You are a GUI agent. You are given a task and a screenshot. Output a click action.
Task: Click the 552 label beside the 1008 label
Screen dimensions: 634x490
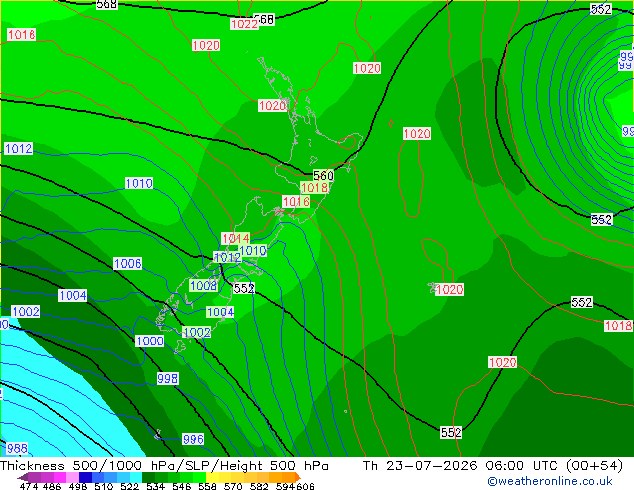[244, 288]
